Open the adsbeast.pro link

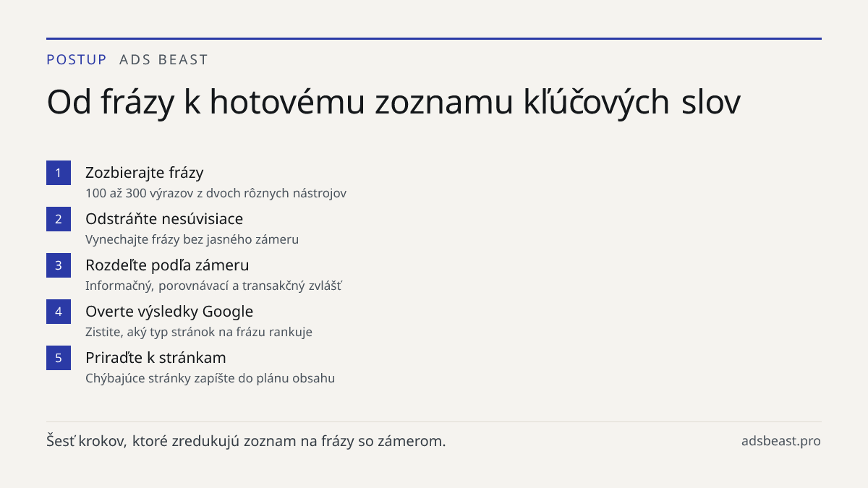[781, 441]
